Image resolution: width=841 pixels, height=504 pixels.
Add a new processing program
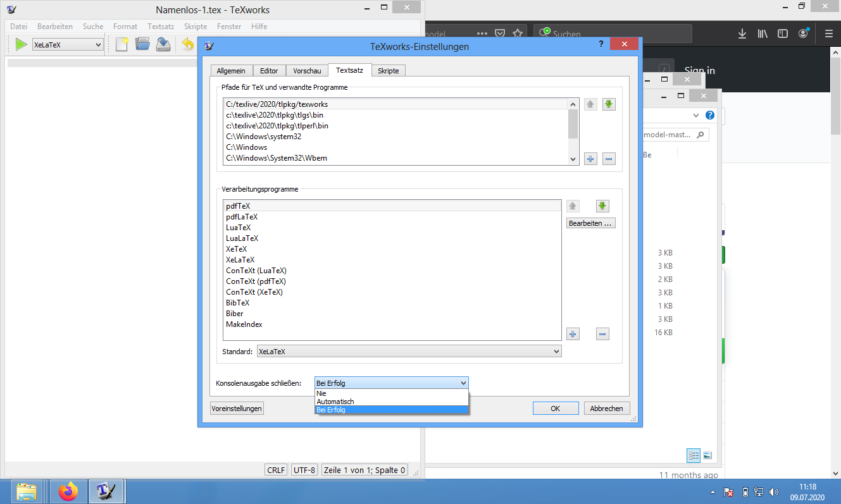[573, 334]
